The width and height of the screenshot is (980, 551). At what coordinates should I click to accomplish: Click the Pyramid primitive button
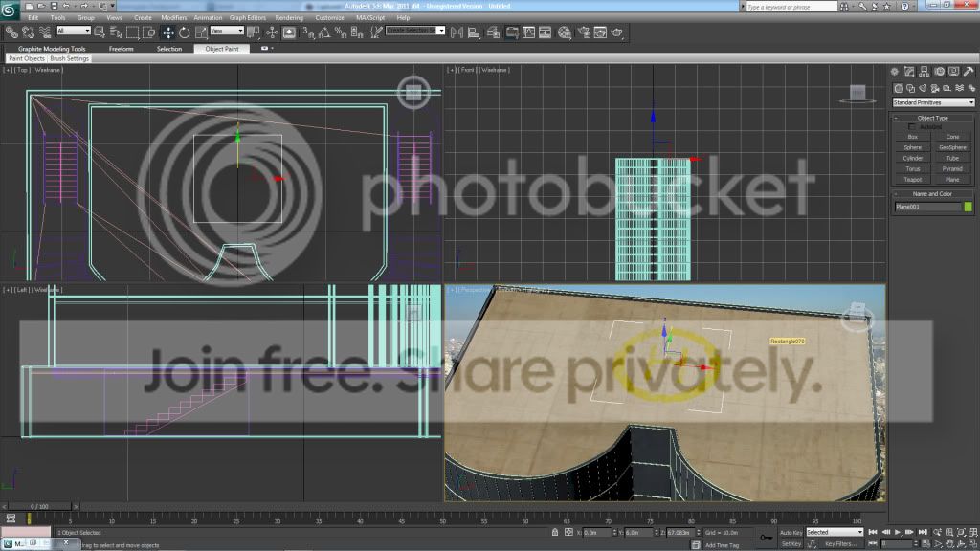(x=952, y=168)
